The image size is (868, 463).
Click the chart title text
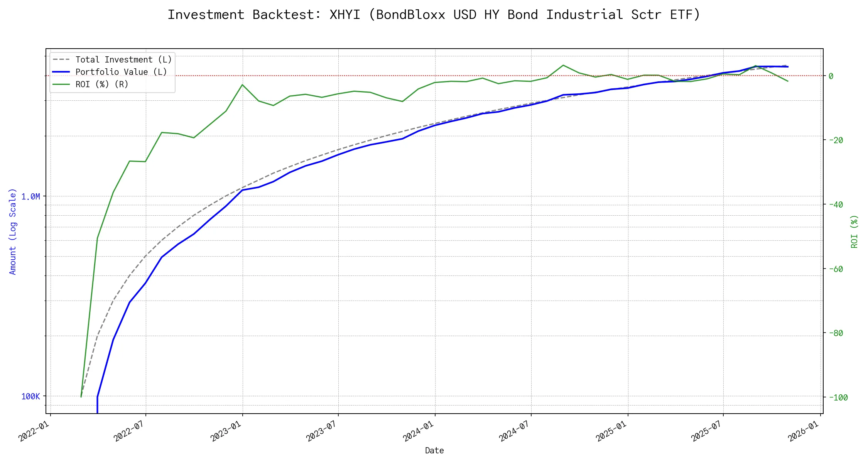pyautogui.click(x=434, y=15)
